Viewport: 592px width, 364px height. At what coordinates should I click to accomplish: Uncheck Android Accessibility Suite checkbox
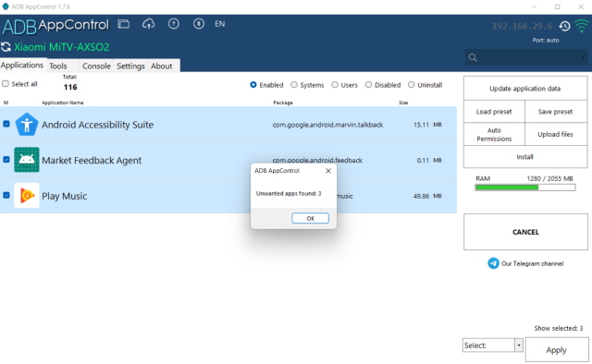click(6, 124)
